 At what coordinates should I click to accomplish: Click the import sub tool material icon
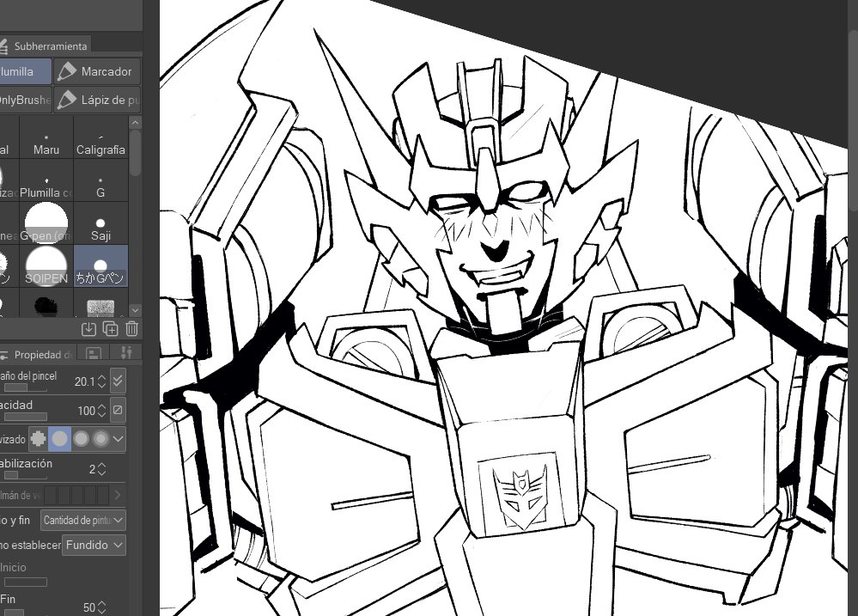(88, 328)
